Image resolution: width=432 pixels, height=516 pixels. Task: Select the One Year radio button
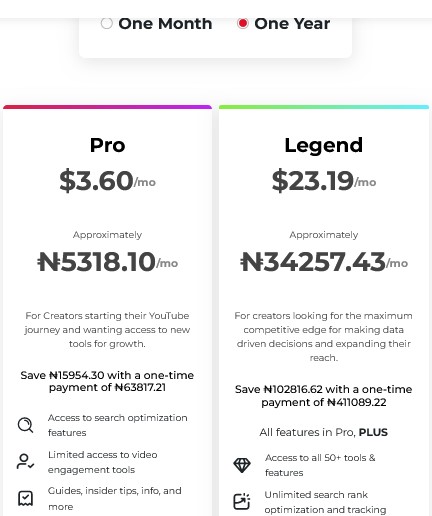click(x=243, y=23)
